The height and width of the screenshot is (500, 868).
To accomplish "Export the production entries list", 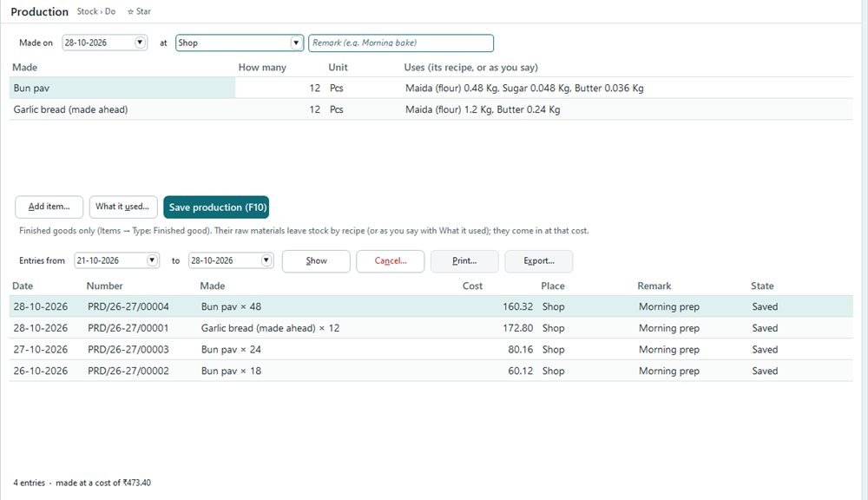I will (x=539, y=260).
